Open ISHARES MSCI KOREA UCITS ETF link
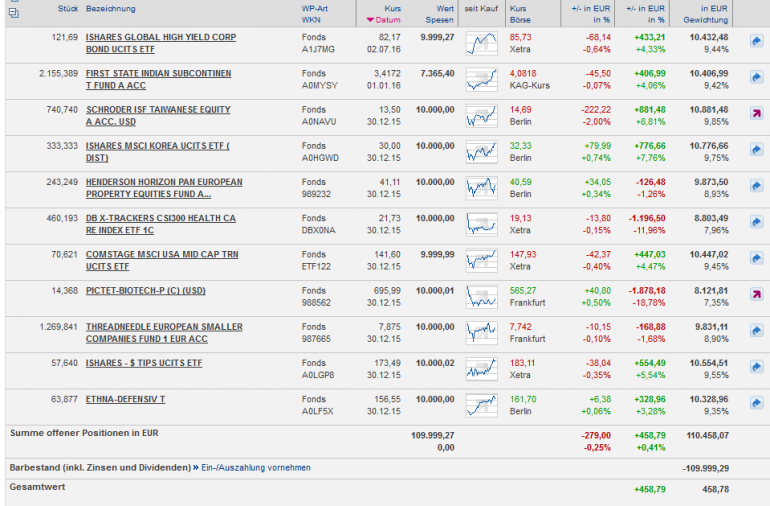Viewport: 770px width, 506px height. pyautogui.click(x=158, y=152)
